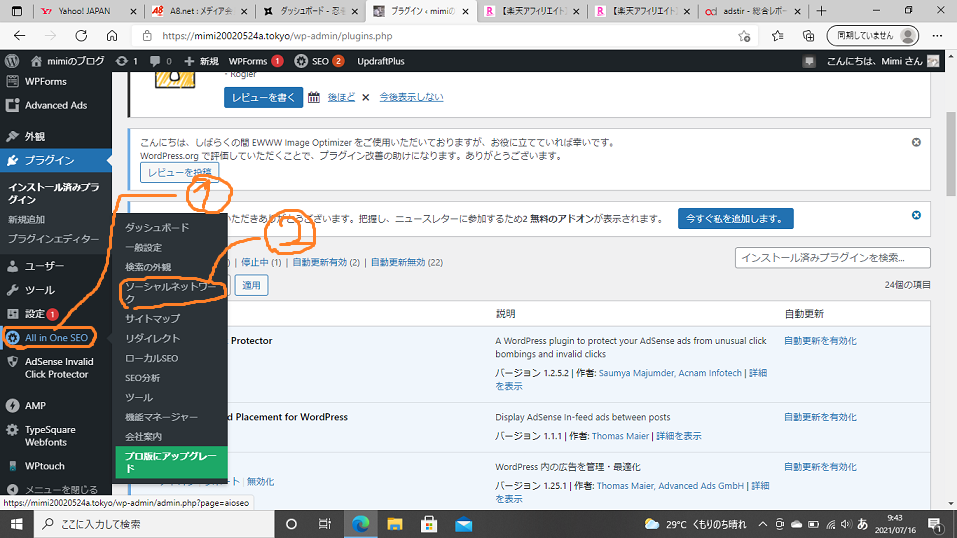Image resolution: width=957 pixels, height=538 pixels.
Task: Select ソーシャルネットワーク in the submenu
Action: [170, 293]
